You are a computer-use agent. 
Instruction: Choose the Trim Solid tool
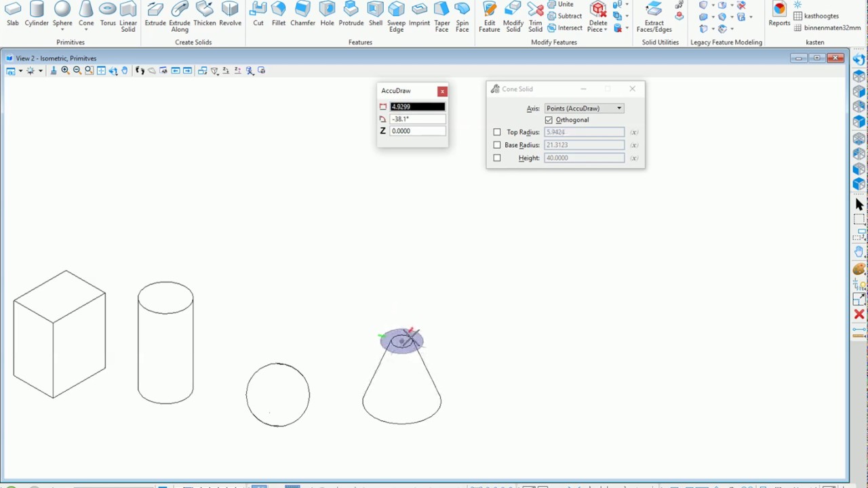tap(536, 16)
